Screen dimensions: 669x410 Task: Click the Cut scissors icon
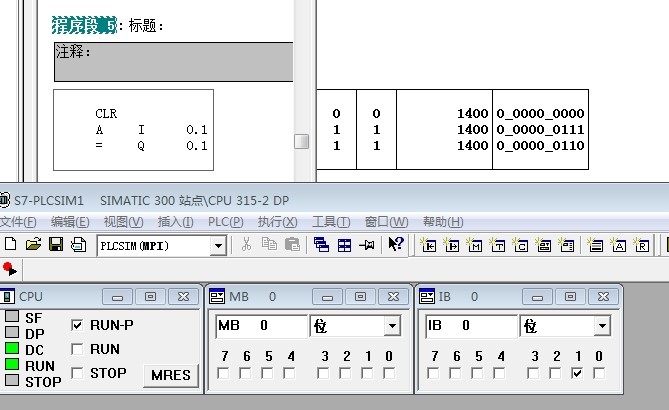(246, 244)
